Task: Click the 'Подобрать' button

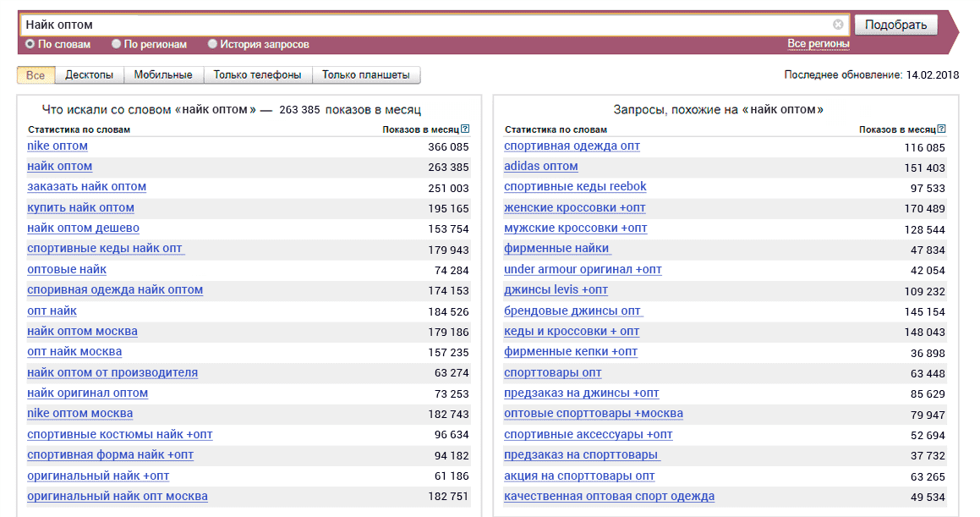Action: (x=895, y=25)
